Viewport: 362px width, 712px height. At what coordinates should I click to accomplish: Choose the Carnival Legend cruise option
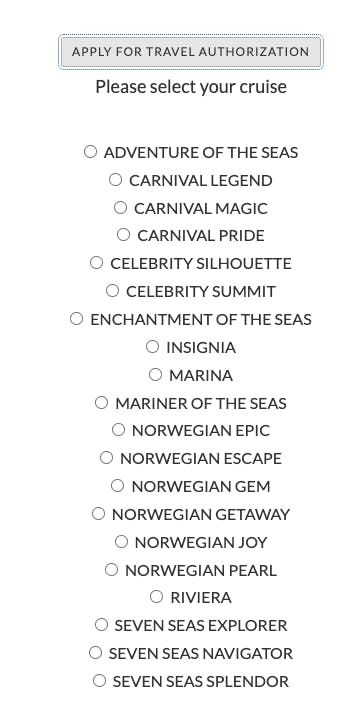[115, 180]
